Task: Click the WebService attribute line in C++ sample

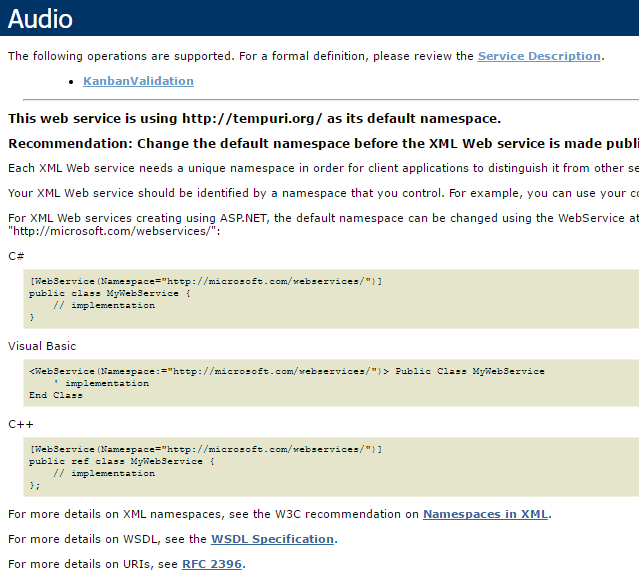Action: pos(206,450)
